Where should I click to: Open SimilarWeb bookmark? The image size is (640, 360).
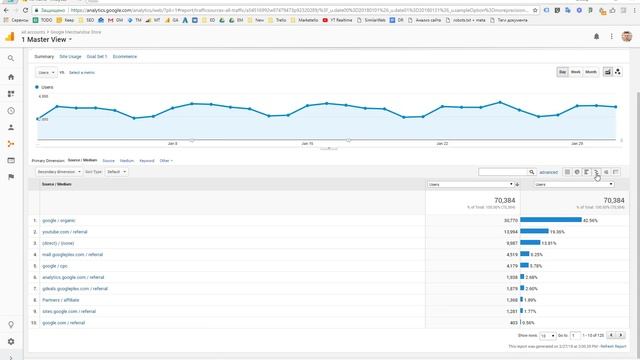tap(371, 20)
